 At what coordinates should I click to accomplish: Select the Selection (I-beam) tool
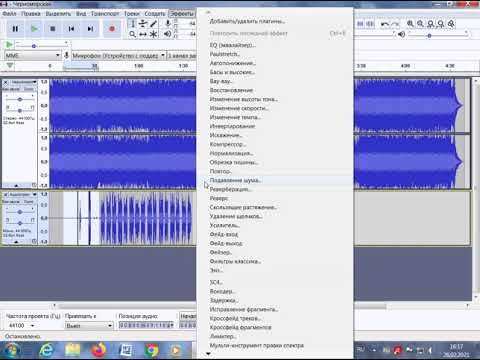pyautogui.click(x=133, y=24)
